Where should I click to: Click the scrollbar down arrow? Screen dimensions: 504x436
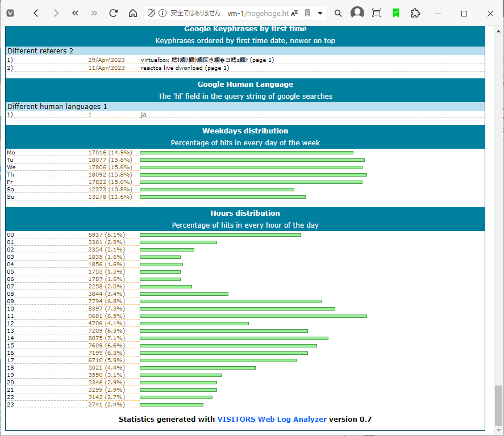pos(498,430)
